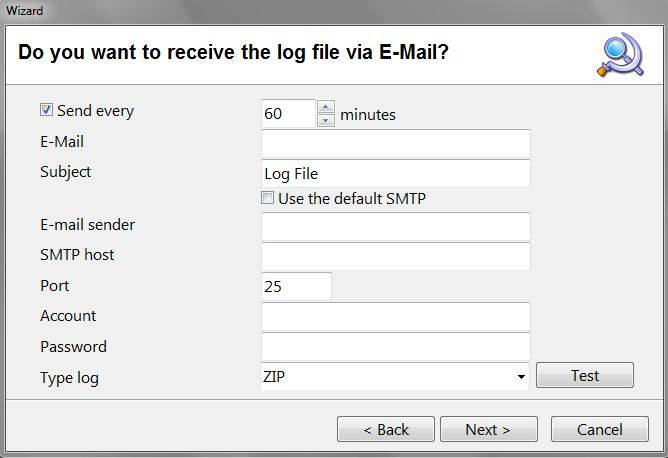
Task: Go to the previous step with Back
Action: point(385,429)
